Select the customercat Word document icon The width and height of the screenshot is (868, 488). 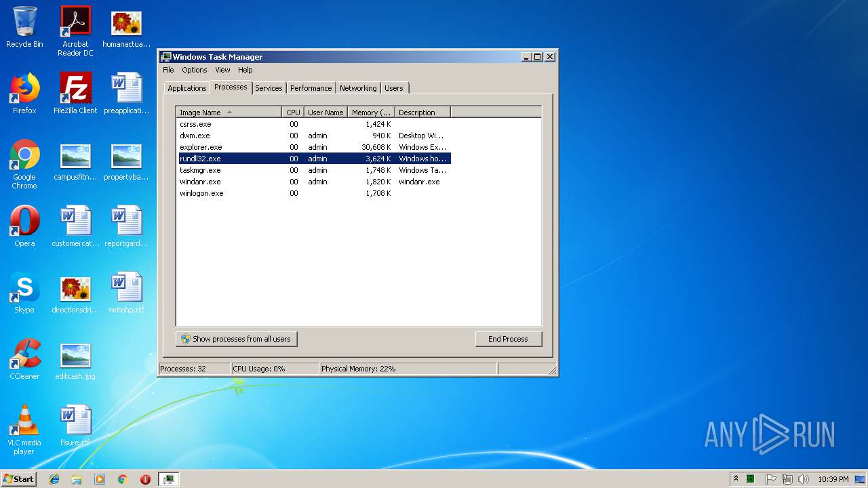tap(75, 226)
